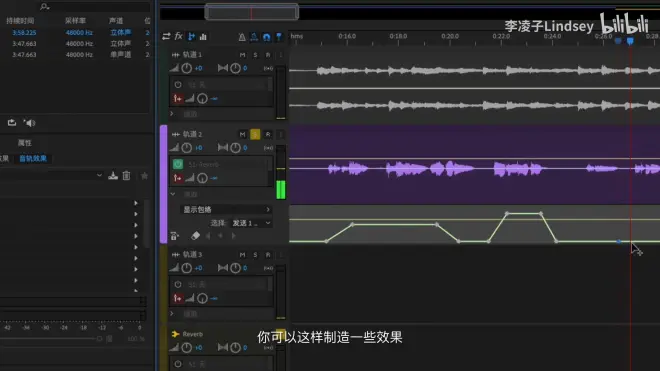Click the send level knob on 轨道 1
Screen dimensions: 660x371
[x=202, y=99]
